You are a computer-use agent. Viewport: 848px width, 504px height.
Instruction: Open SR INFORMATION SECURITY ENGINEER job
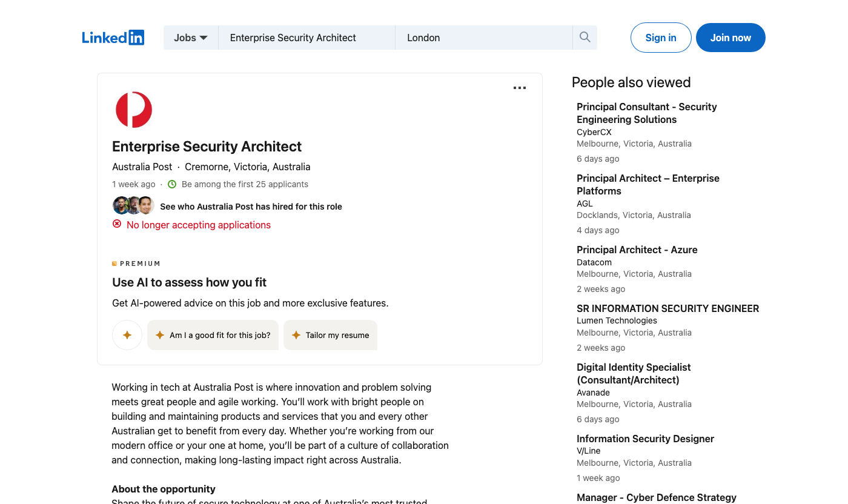(667, 308)
